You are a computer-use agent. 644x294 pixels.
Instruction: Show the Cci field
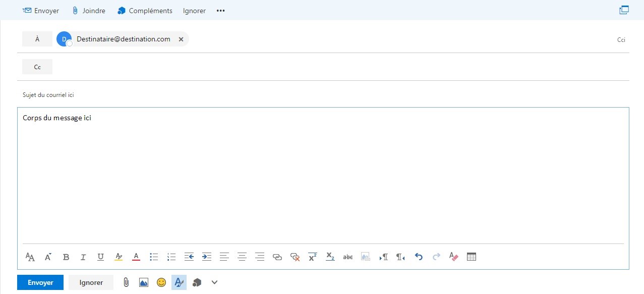click(x=621, y=39)
